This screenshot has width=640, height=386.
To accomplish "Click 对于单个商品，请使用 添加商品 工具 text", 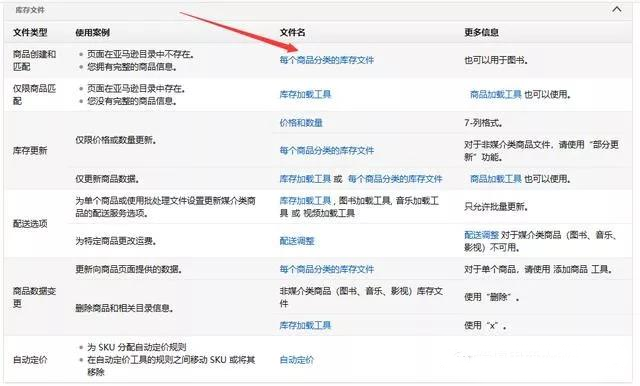I will pos(538,269).
